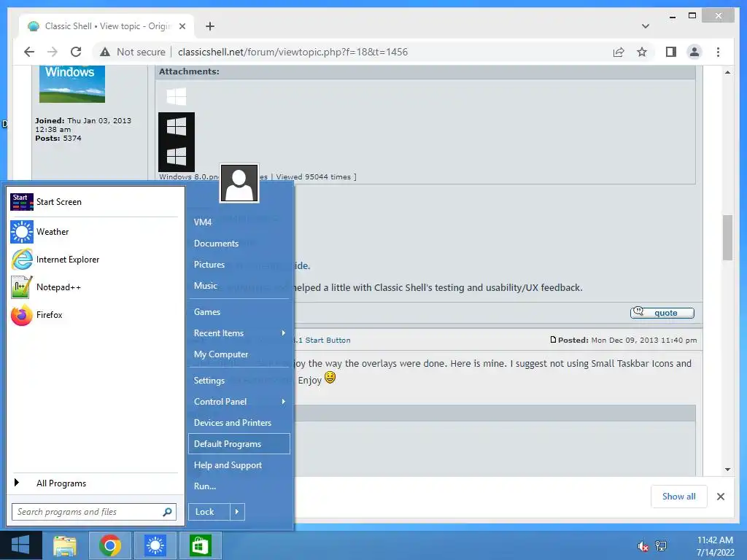Viewport: 747px width, 560px height.
Task: Go forward in Chrome
Action: [53, 52]
